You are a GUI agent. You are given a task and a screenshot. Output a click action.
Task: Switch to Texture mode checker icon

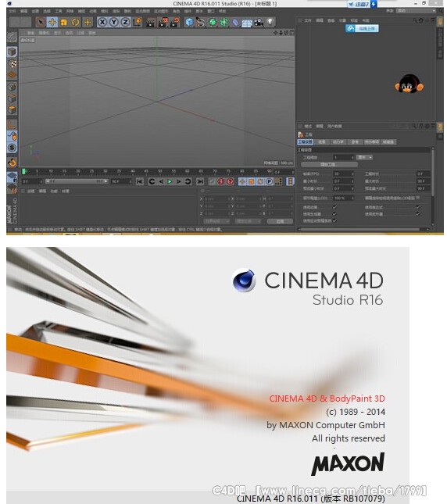pos(13,63)
